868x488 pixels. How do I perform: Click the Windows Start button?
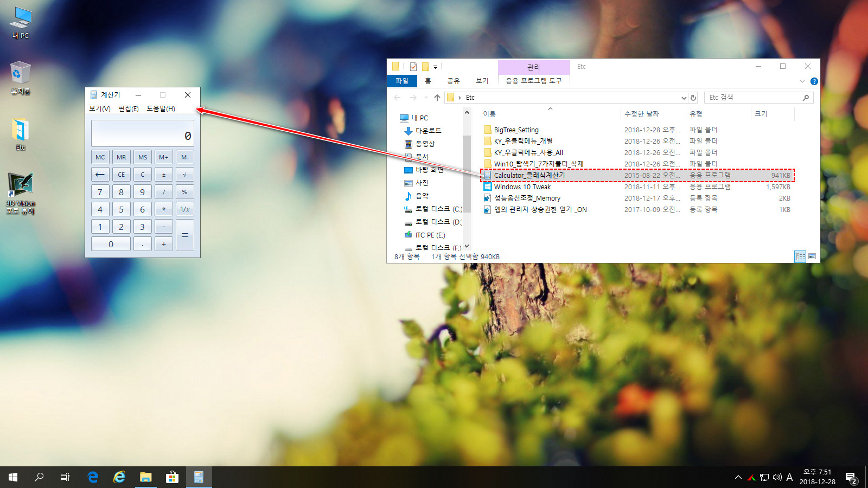(x=13, y=477)
